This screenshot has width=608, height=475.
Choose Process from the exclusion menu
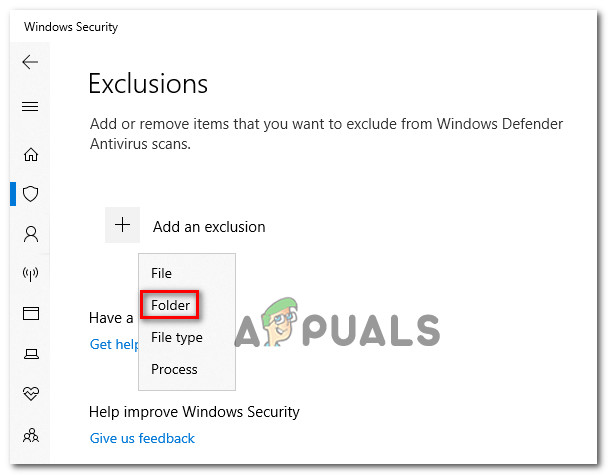[174, 369]
